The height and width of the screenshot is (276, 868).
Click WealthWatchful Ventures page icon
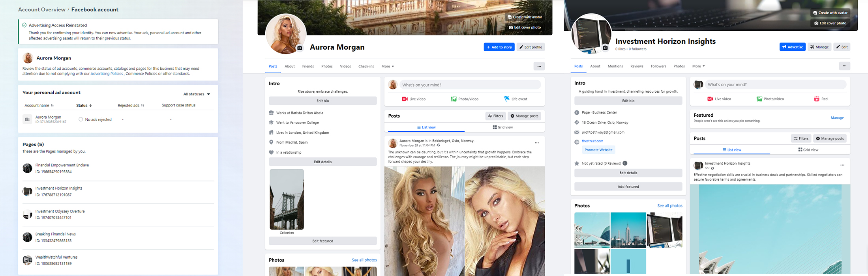click(27, 260)
